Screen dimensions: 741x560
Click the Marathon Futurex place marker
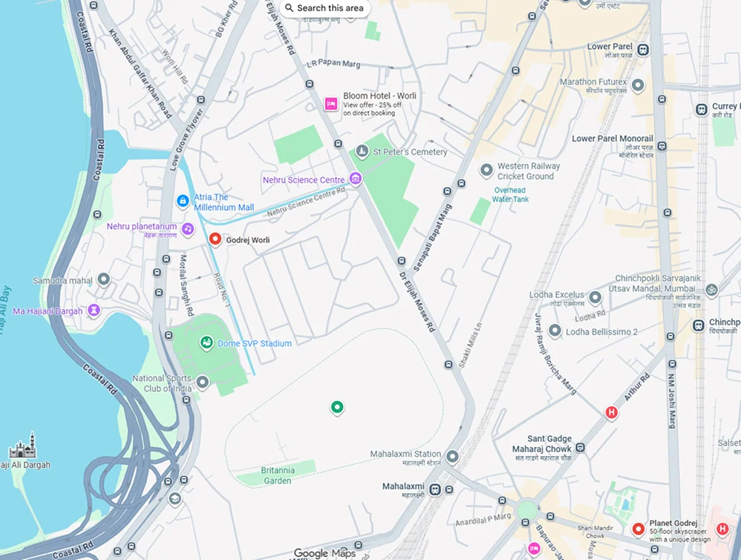coord(638,85)
